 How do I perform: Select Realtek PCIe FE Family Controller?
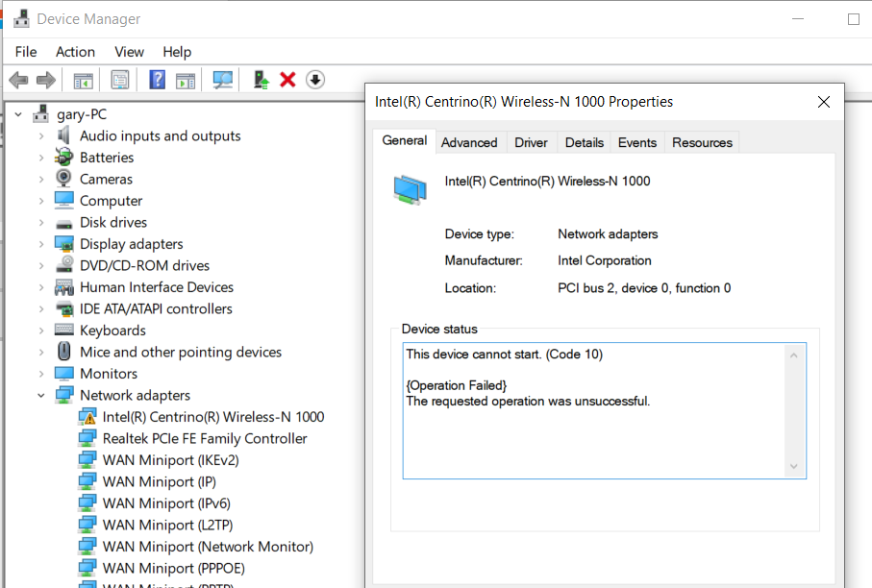click(x=205, y=438)
